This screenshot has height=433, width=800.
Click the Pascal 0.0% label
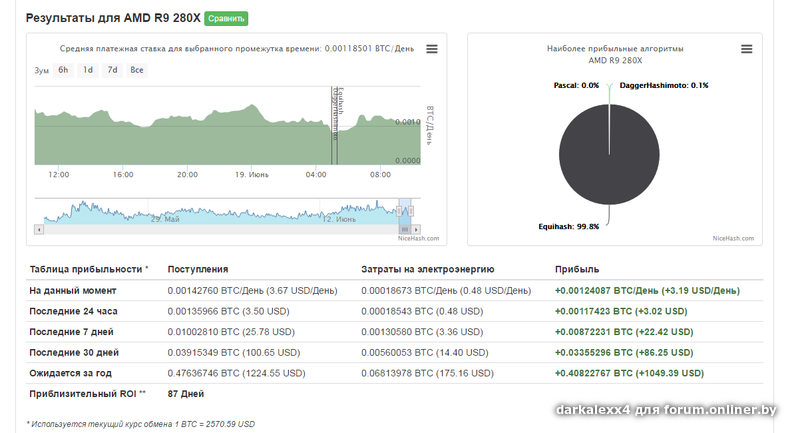pos(576,85)
